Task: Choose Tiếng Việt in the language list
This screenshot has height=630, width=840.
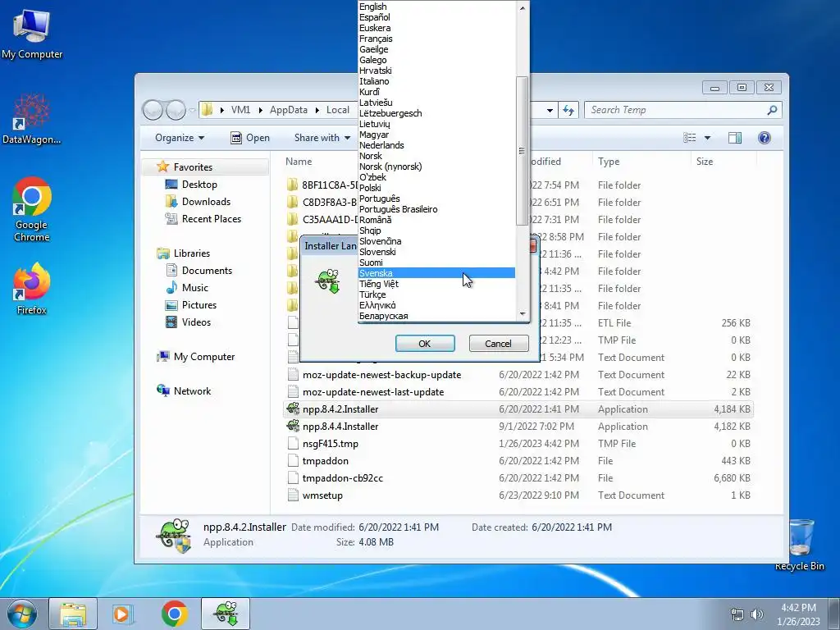Action: [x=436, y=284]
